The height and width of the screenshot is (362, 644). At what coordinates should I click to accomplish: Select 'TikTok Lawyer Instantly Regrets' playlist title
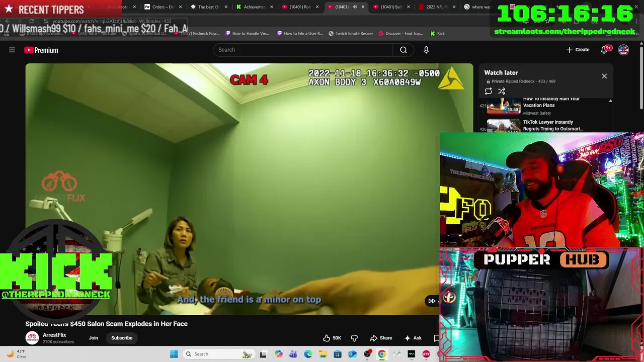[553, 125]
